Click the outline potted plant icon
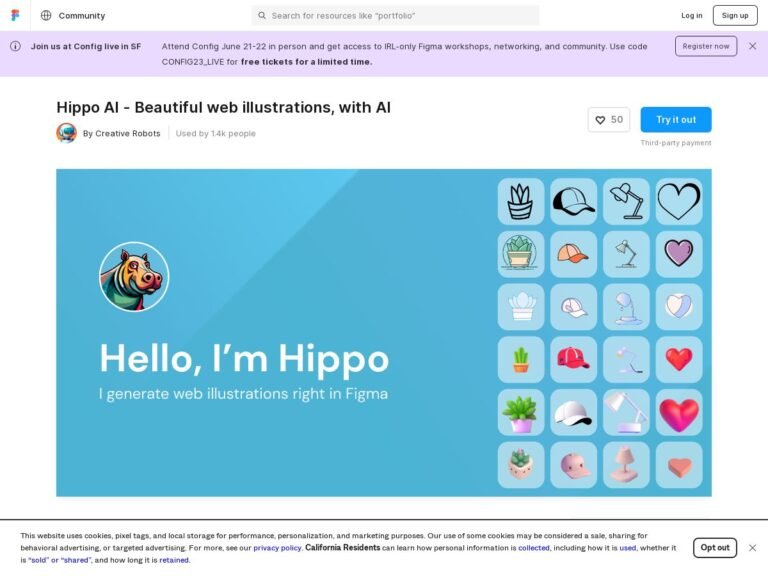 click(x=521, y=201)
